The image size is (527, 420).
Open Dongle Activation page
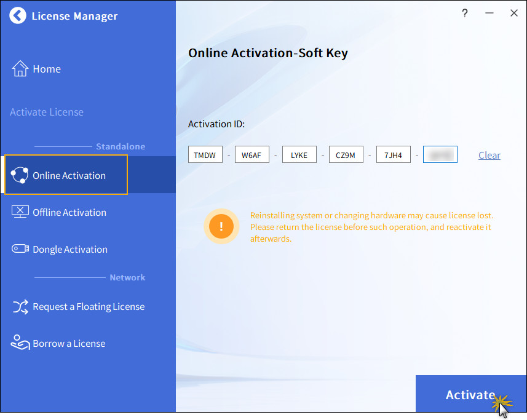tap(70, 249)
